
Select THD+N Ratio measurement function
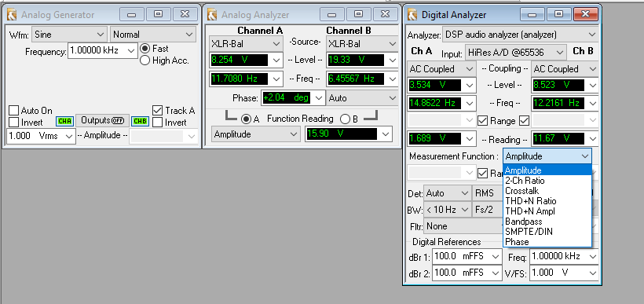[x=547, y=201]
